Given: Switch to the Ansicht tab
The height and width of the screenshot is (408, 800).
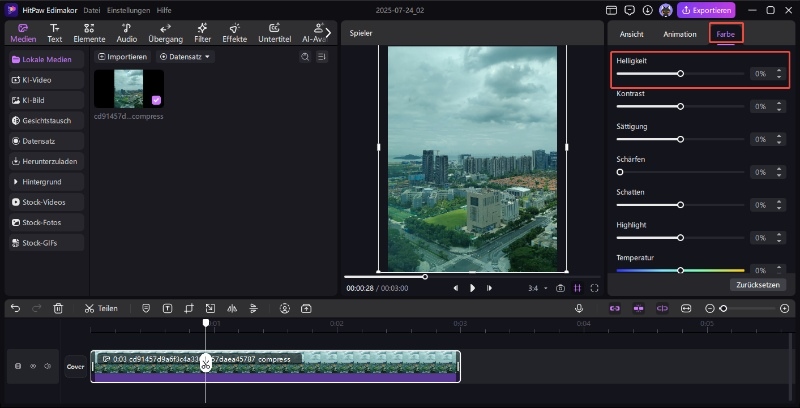Looking at the screenshot, I should (x=632, y=34).
